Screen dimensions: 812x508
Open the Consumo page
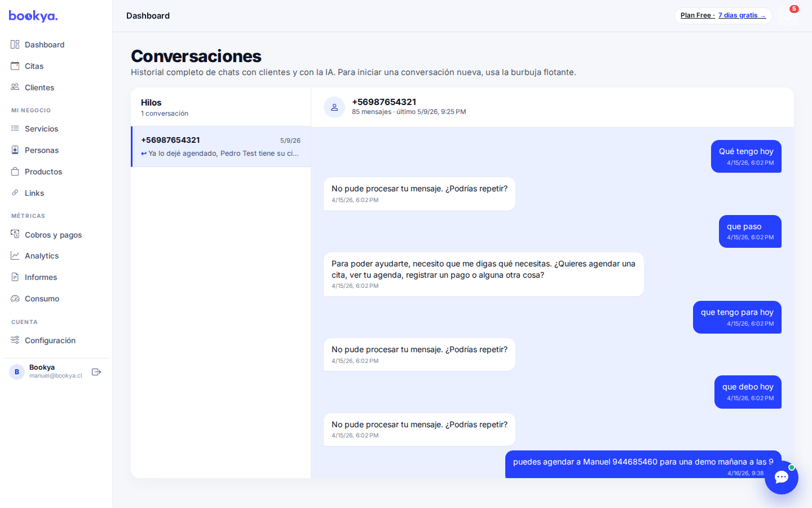pyautogui.click(x=42, y=299)
